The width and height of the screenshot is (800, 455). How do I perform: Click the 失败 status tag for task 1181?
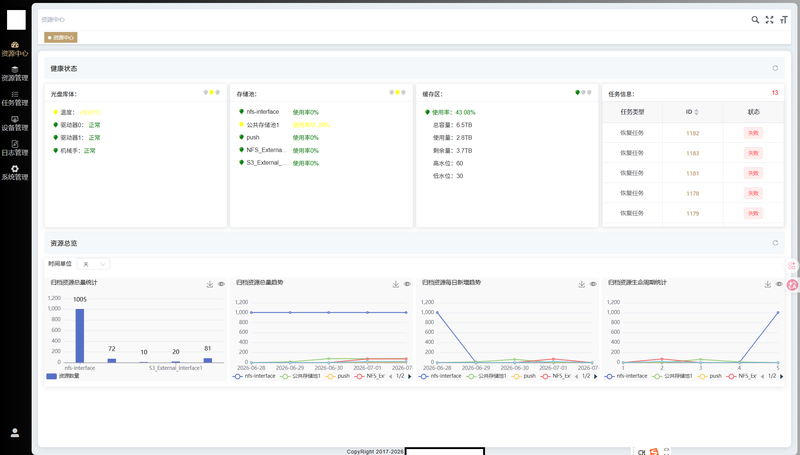(753, 173)
